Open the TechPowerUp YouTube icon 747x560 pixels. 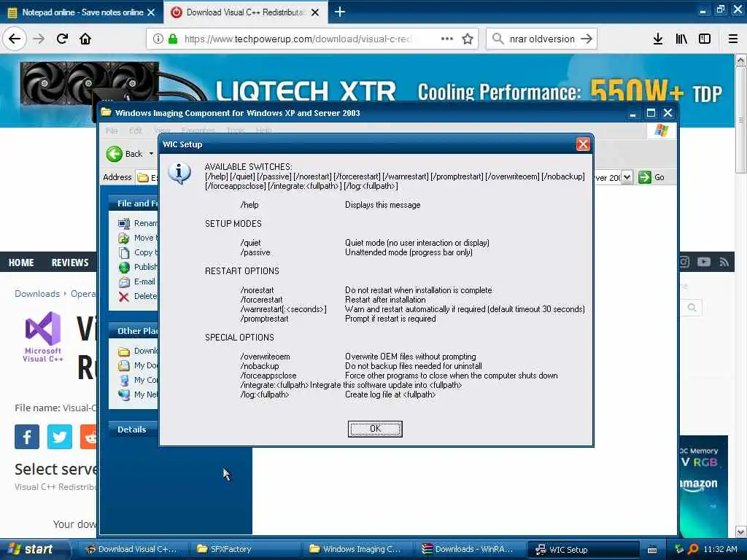tap(704, 262)
